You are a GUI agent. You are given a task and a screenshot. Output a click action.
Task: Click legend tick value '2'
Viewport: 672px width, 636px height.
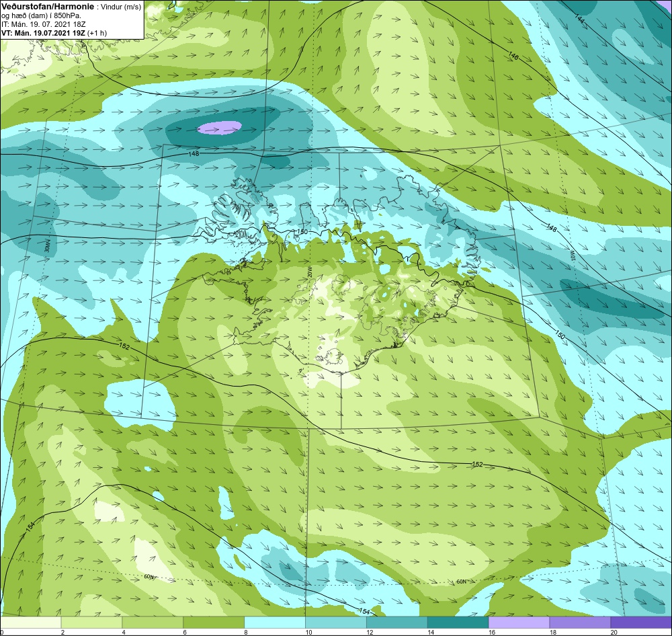click(x=62, y=632)
